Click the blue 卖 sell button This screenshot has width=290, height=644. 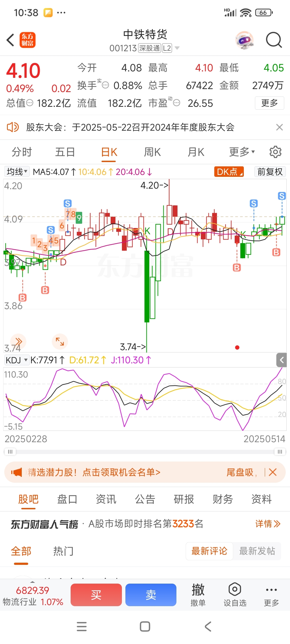151,595
